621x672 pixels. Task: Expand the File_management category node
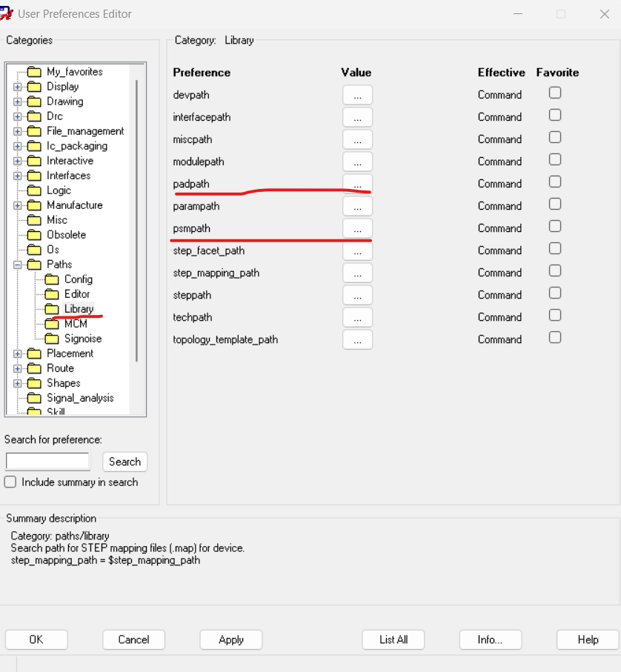(x=17, y=131)
